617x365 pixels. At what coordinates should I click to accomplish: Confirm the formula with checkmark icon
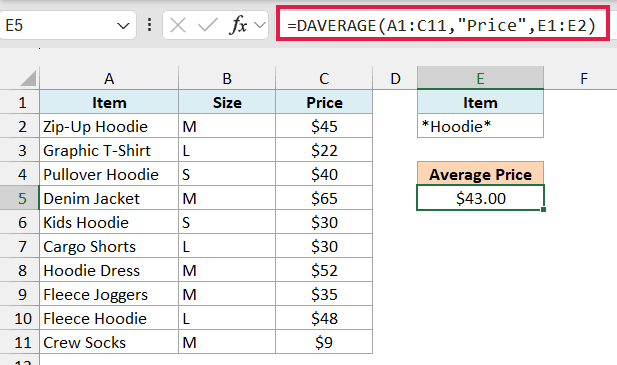[207, 26]
